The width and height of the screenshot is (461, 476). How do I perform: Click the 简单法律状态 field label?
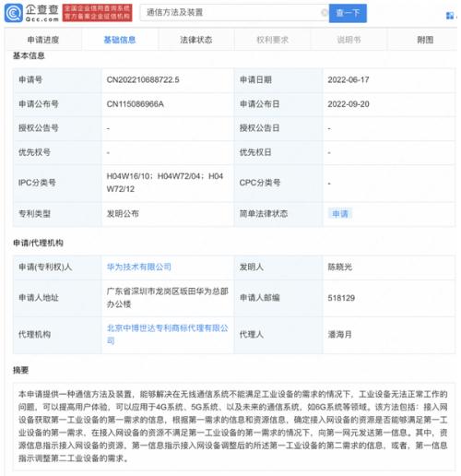click(264, 214)
